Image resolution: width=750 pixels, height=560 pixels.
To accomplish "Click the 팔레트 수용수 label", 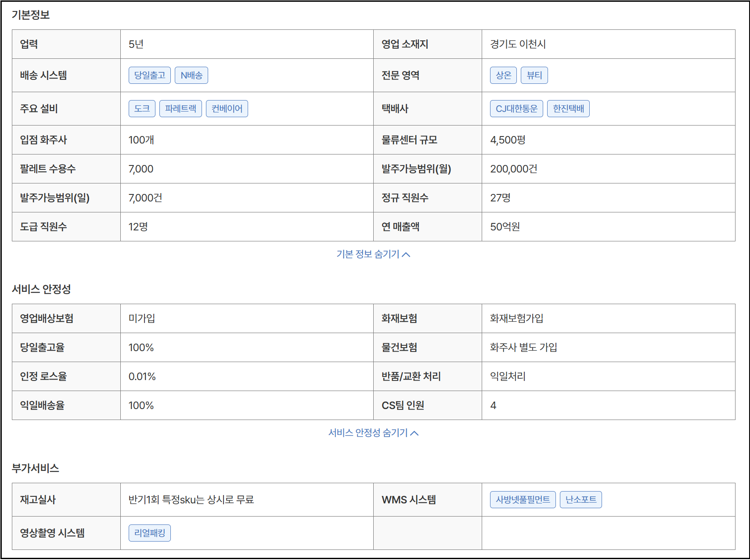I will [48, 169].
